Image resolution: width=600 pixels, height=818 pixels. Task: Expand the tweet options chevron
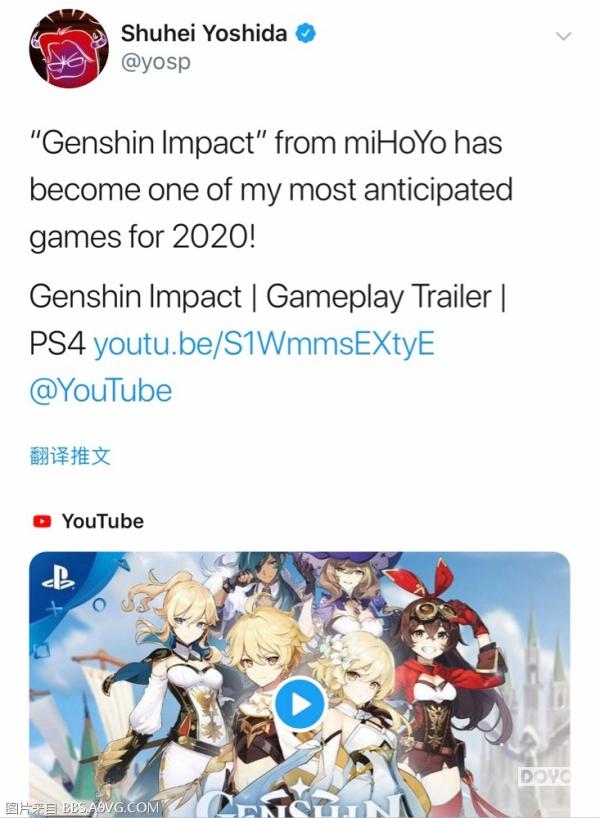(563, 36)
